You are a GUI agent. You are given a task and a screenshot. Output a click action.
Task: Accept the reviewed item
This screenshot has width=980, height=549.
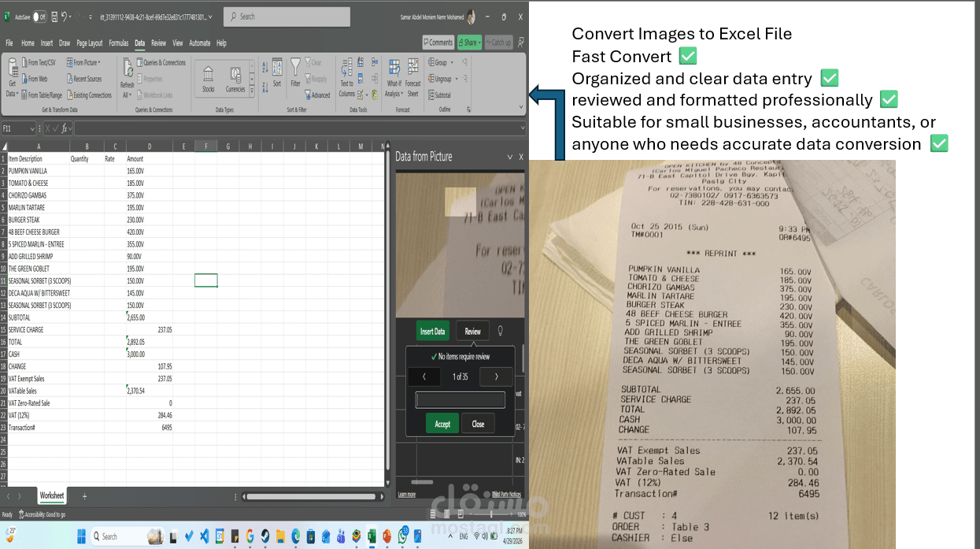442,424
